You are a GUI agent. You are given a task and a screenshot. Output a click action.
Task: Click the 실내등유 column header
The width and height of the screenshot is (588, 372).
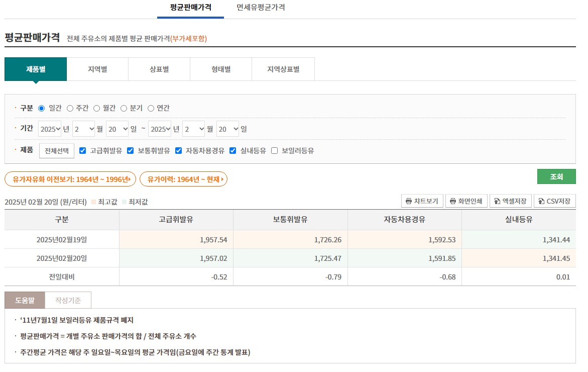pyautogui.click(x=519, y=220)
